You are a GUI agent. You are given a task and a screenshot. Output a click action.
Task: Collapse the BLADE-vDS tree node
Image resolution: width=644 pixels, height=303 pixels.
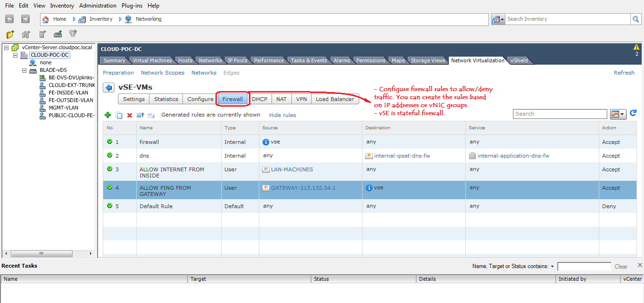24,69
